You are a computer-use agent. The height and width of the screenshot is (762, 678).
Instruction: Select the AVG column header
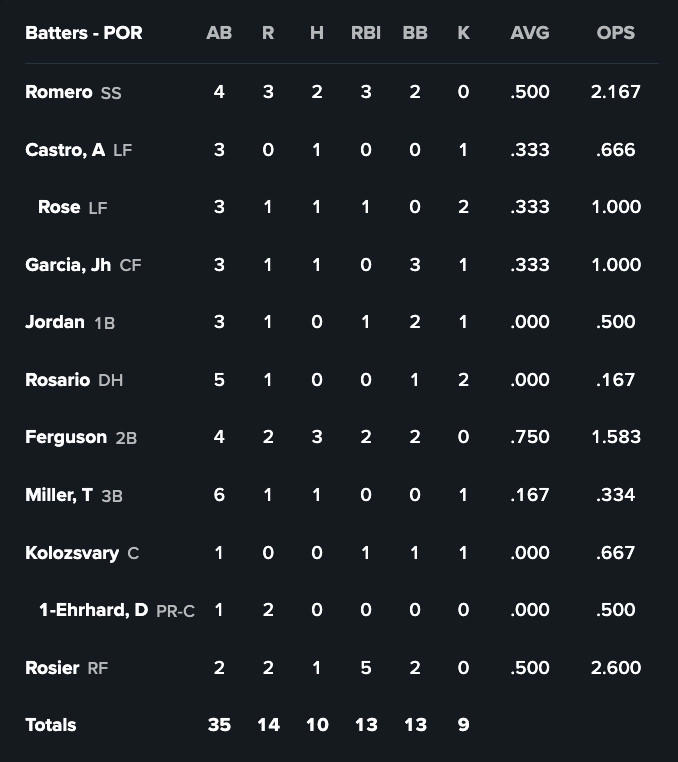click(530, 33)
